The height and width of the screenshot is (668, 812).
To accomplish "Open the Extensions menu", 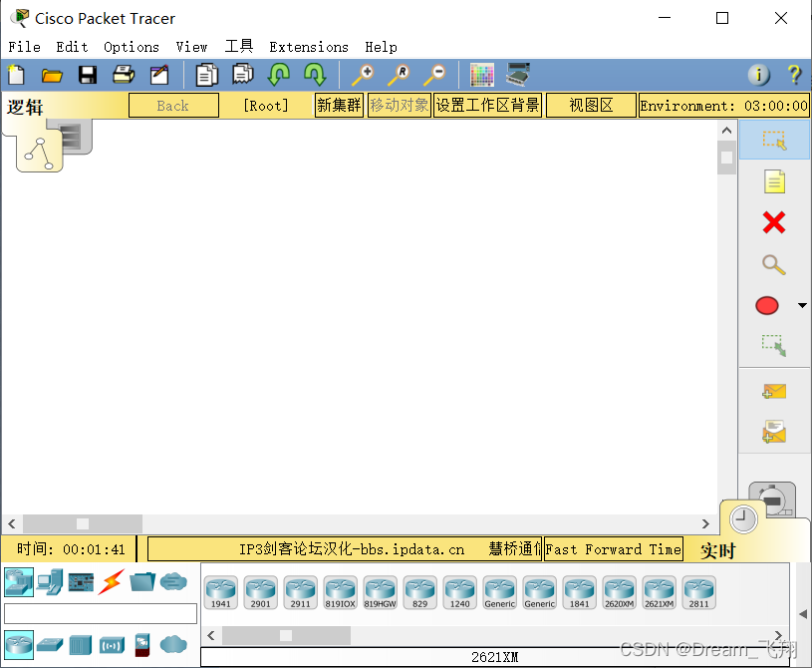I will [309, 47].
